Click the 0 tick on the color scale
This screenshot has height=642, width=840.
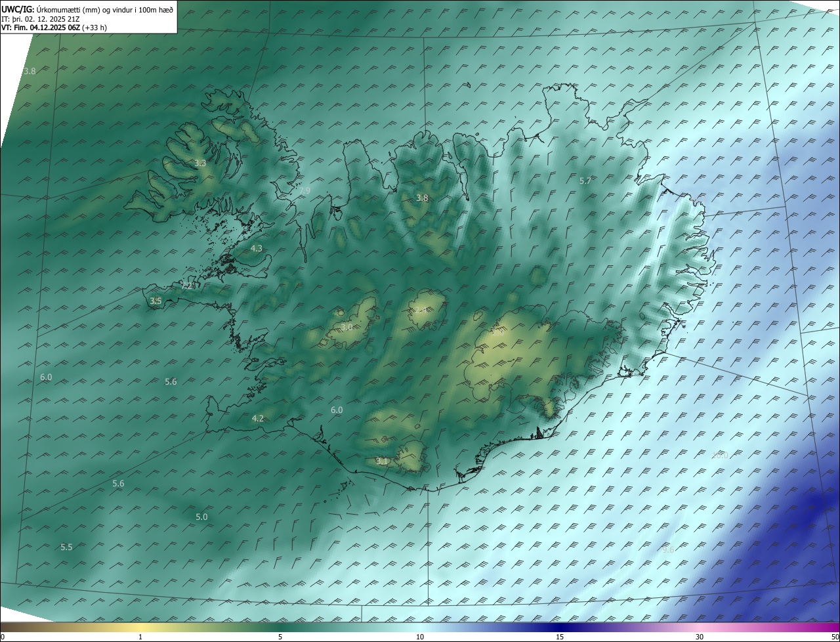click(x=3, y=637)
